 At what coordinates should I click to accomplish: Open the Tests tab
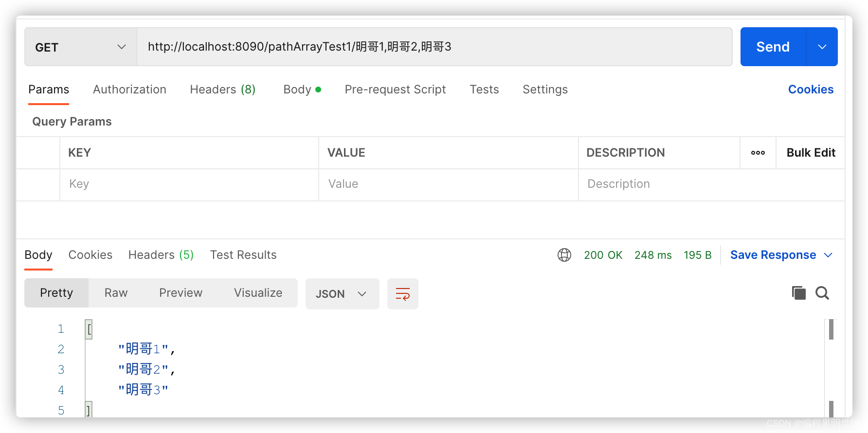[484, 90]
